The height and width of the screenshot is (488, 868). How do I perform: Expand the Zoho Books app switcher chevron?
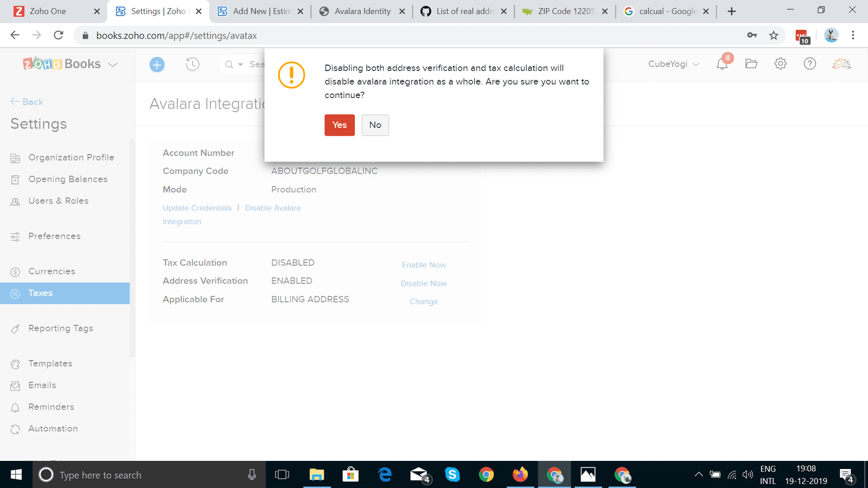point(113,65)
